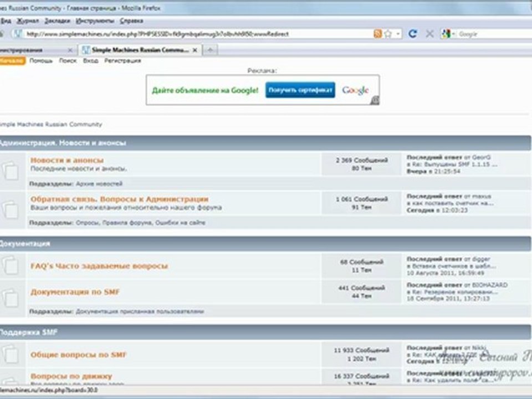
Task: Open last poster digger profile link
Action: [x=481, y=259]
